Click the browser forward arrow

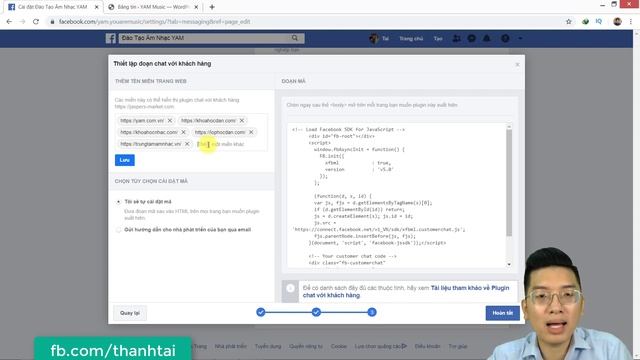click(22, 22)
